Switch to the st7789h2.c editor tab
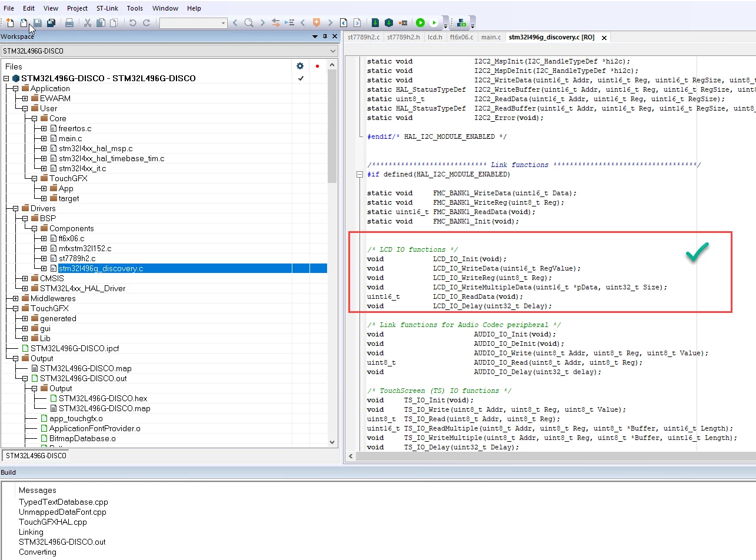The width and height of the screenshot is (756, 560). click(364, 37)
